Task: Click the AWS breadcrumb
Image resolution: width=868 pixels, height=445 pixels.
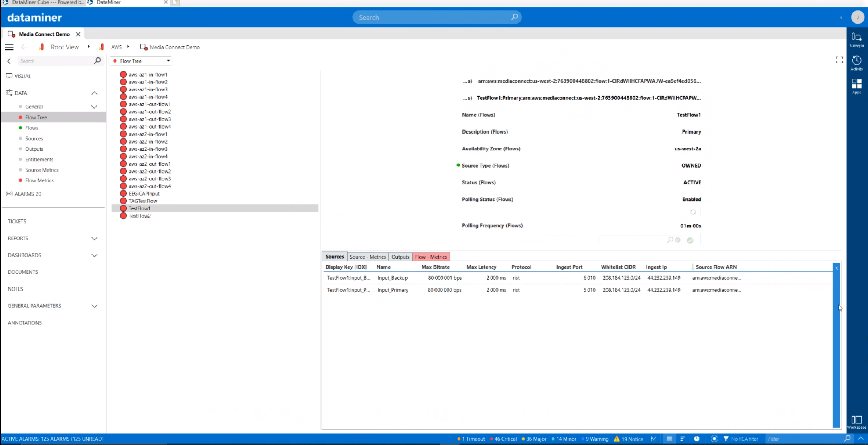Action: point(116,47)
